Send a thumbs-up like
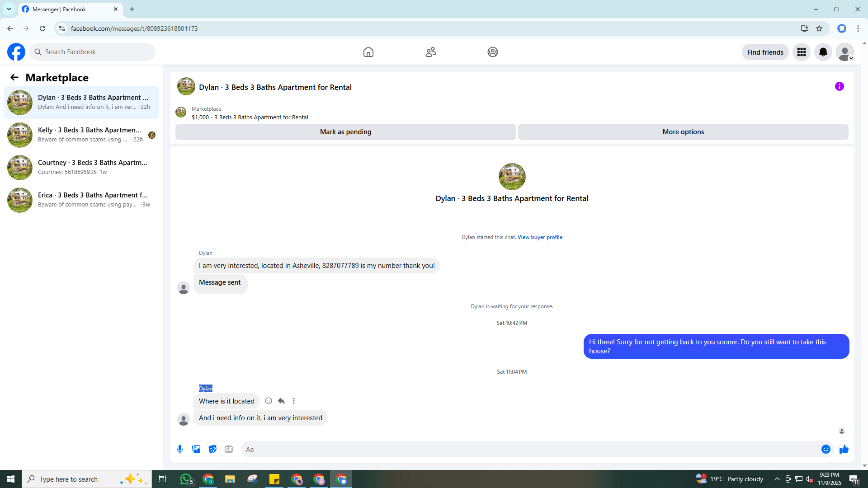 pyautogui.click(x=844, y=449)
